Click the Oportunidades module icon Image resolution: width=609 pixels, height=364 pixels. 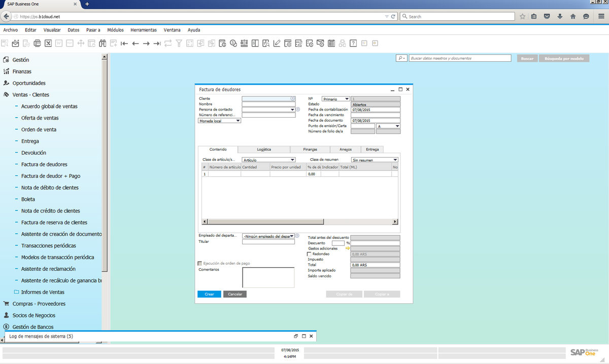(x=7, y=83)
